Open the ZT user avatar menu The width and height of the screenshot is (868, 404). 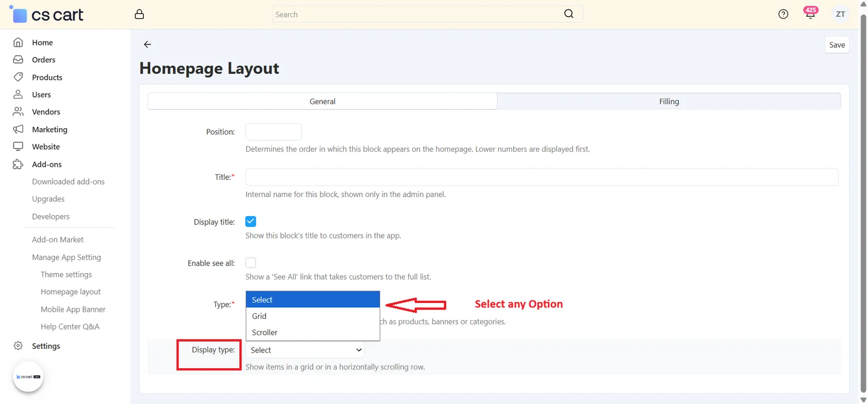tap(840, 14)
